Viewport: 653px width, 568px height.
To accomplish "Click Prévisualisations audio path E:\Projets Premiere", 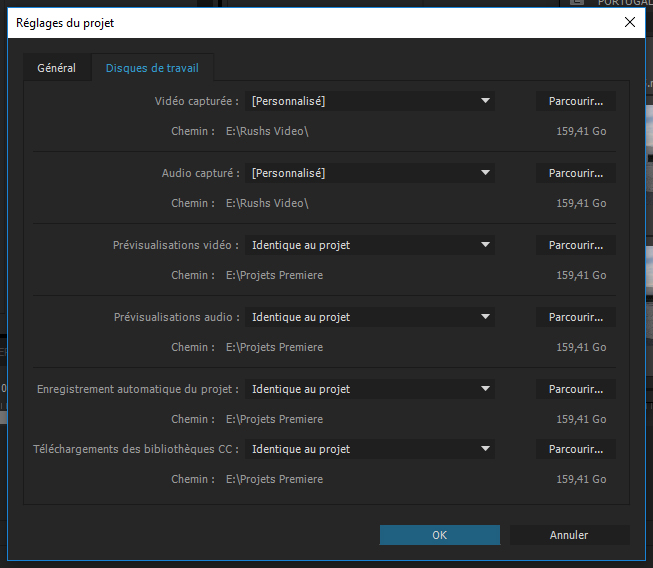I will [274, 347].
